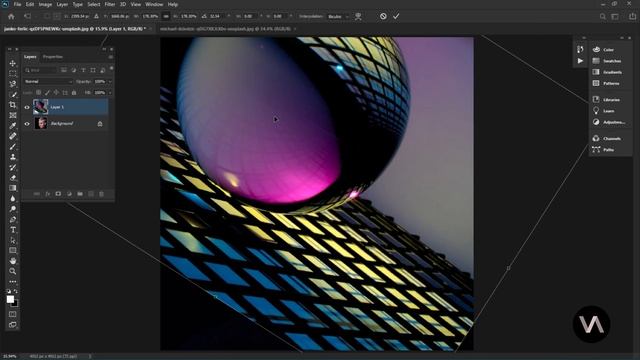The image size is (640, 360).
Task: Select the Pen tool
Action: [x=13, y=219]
